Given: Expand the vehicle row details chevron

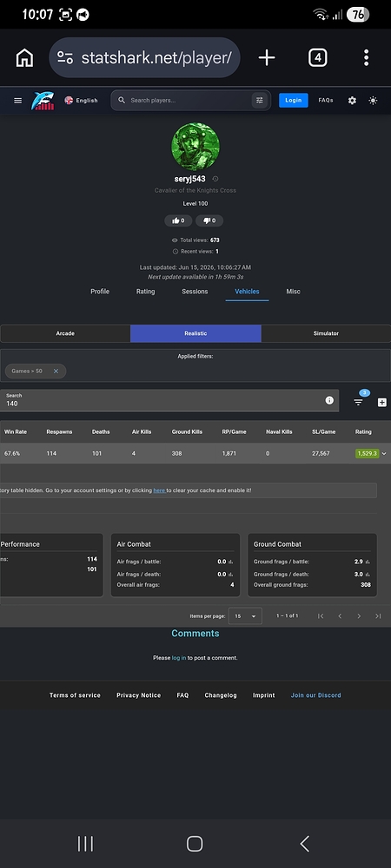Looking at the screenshot, I should 384,453.
